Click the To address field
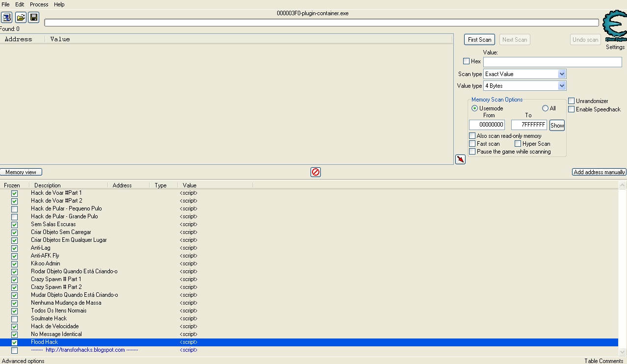 (x=529, y=125)
